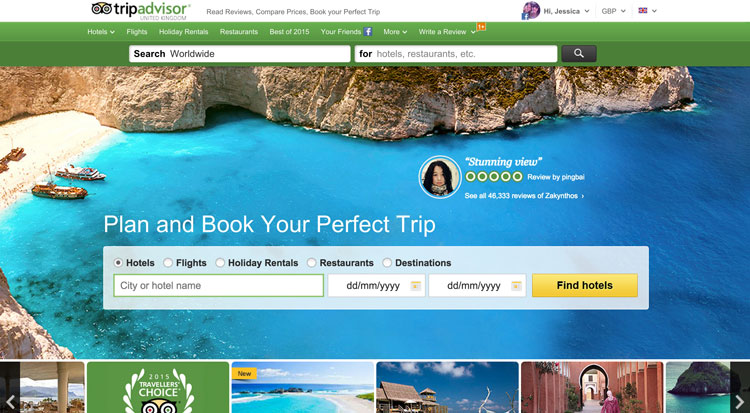
Task: Show previous carousel item with left arrow
Action: point(10,402)
